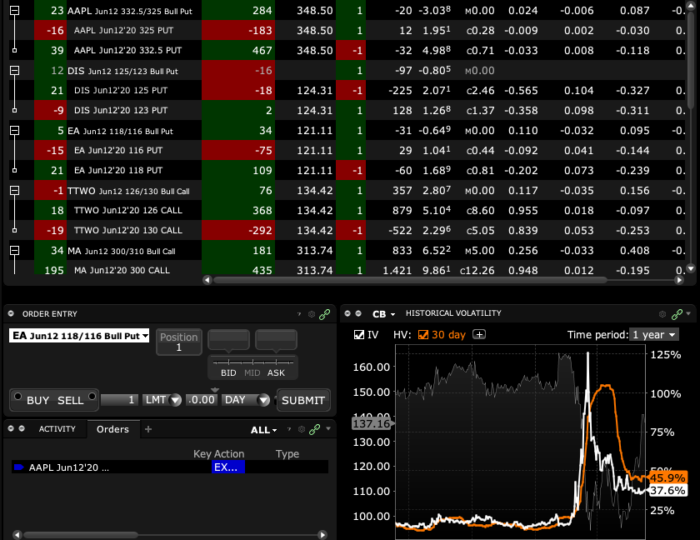Uncheck the IV checkbox
Image resolution: width=700 pixels, height=540 pixels.
coord(359,335)
